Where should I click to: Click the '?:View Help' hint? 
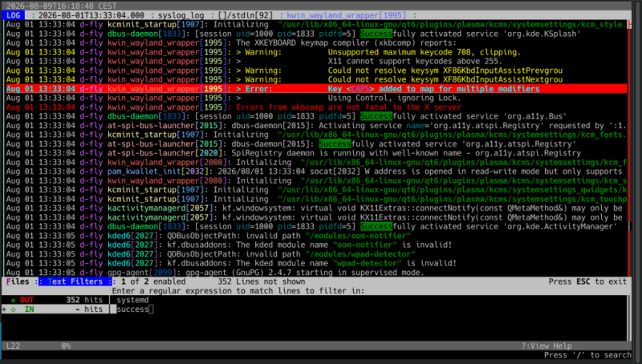tap(547, 346)
